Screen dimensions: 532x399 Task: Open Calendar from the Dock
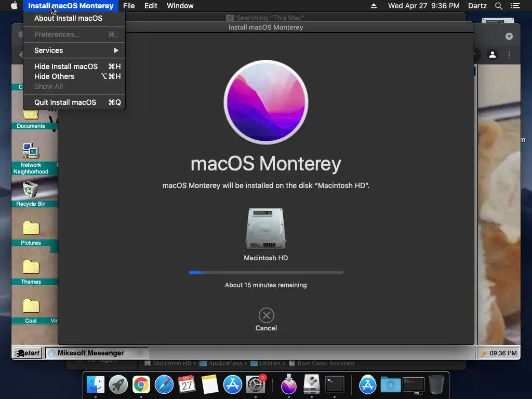[187, 384]
